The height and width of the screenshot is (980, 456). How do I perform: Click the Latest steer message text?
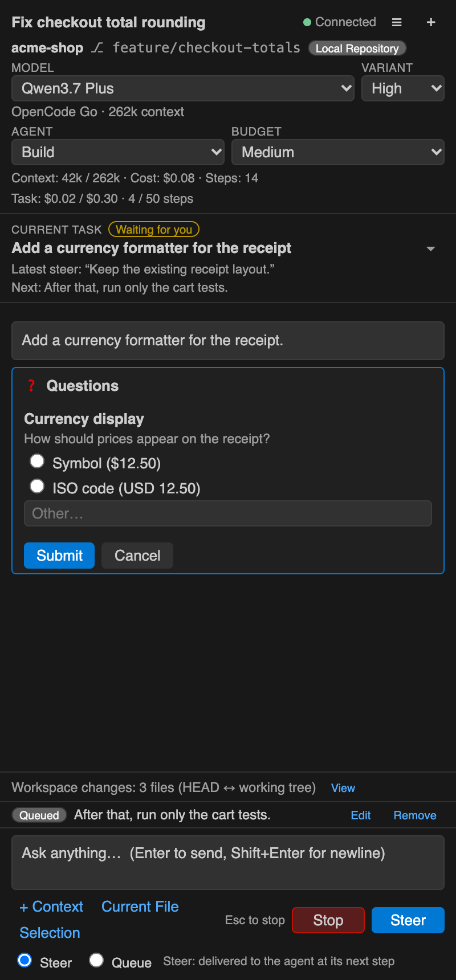143,269
